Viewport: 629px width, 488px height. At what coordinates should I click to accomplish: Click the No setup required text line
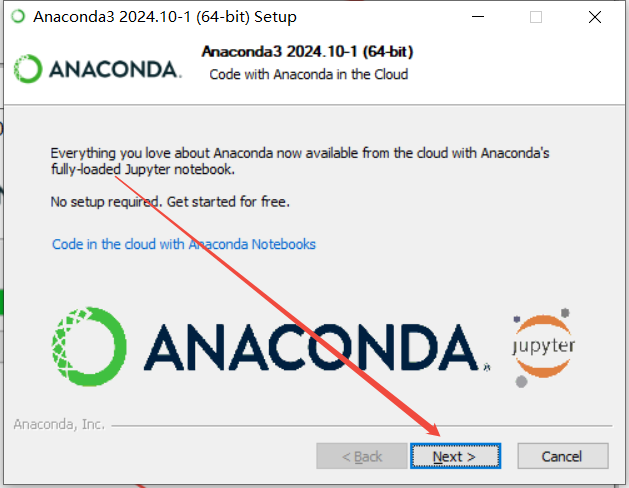pos(170,201)
